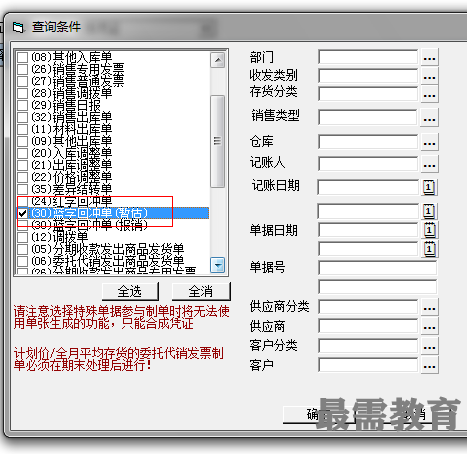Focus the first 单据号 input field
This screenshot has width=467, height=454.
[x=378, y=268]
